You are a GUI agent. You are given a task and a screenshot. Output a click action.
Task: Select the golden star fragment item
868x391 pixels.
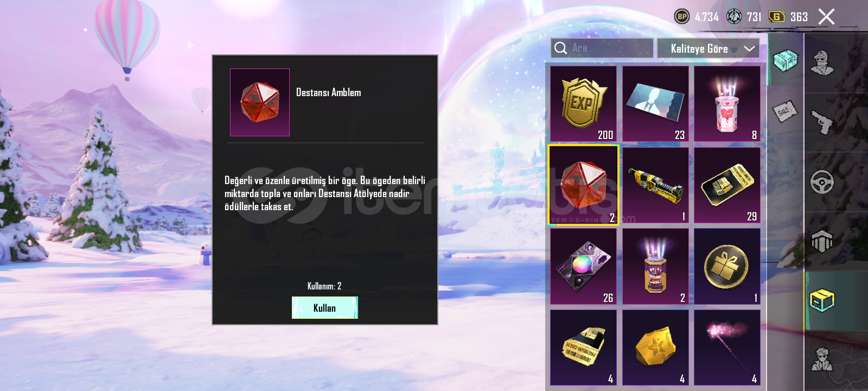point(655,348)
